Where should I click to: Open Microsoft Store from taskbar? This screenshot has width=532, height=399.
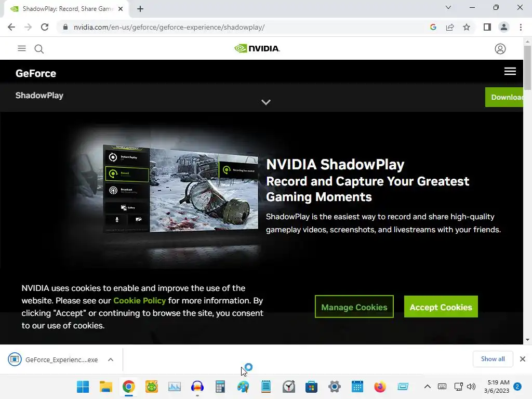tap(311, 387)
